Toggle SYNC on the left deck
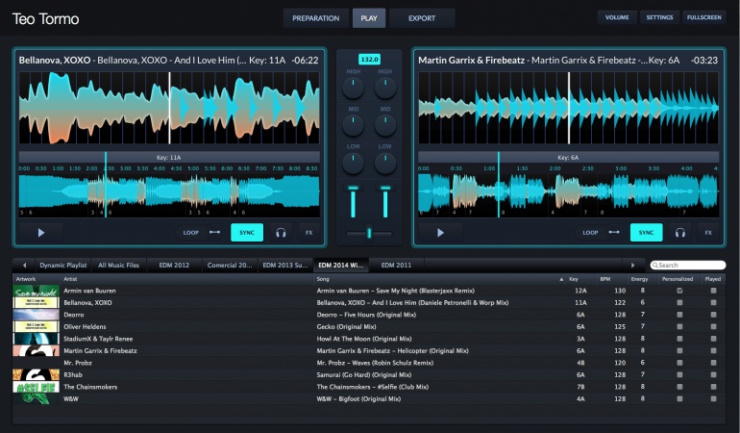The image size is (740, 433). [247, 233]
